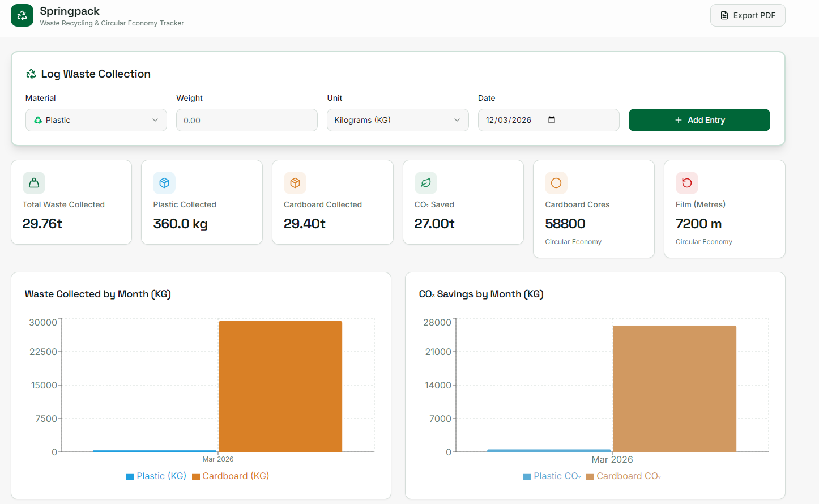819x504 pixels.
Task: Toggle Plastic (KG) legend in waste chart
Action: [156, 476]
